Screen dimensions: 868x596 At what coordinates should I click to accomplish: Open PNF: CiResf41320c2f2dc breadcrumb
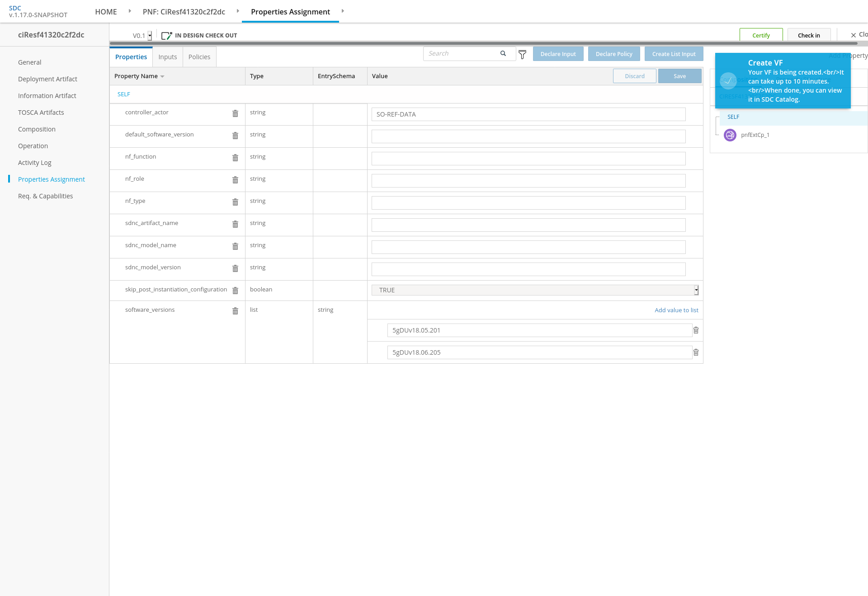click(x=184, y=12)
